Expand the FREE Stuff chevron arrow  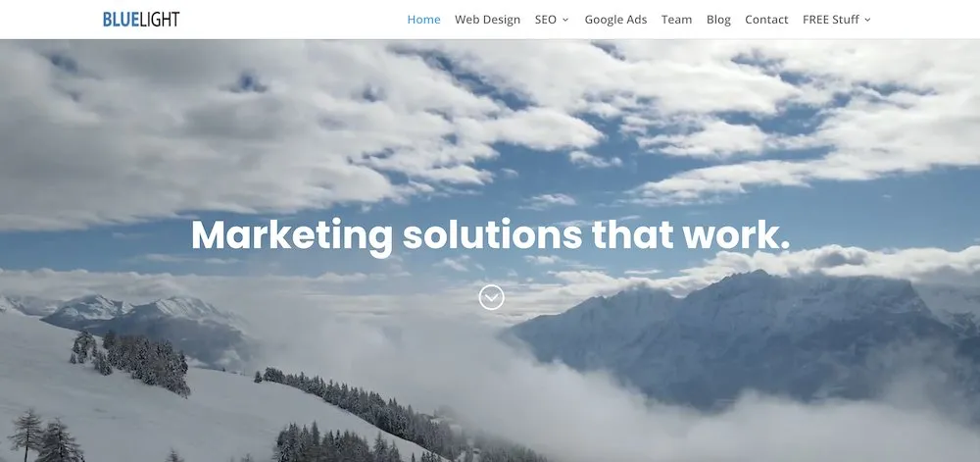867,20
